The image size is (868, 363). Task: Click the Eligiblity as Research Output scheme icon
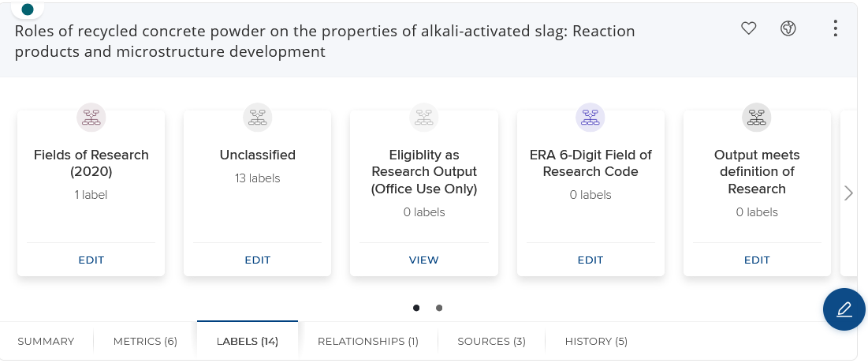point(424,118)
